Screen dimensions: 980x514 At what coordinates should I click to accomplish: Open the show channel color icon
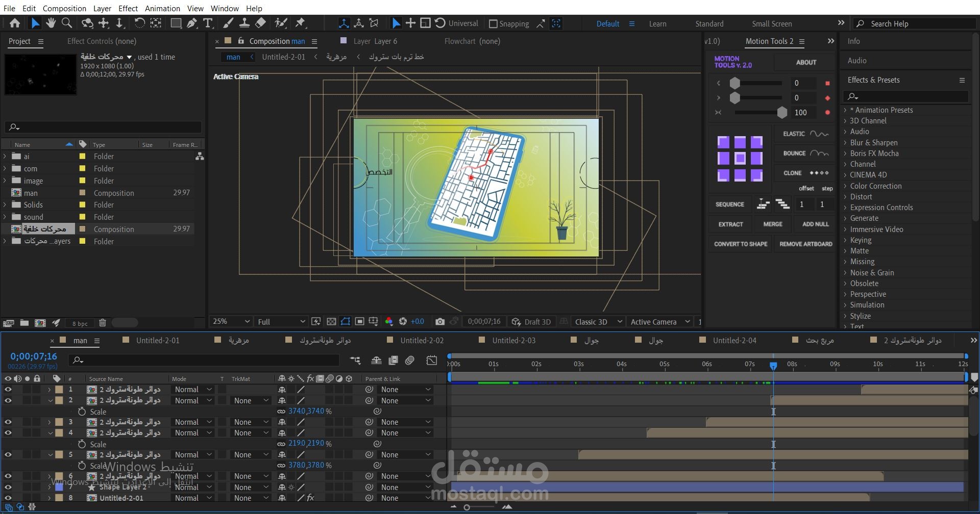pyautogui.click(x=389, y=322)
